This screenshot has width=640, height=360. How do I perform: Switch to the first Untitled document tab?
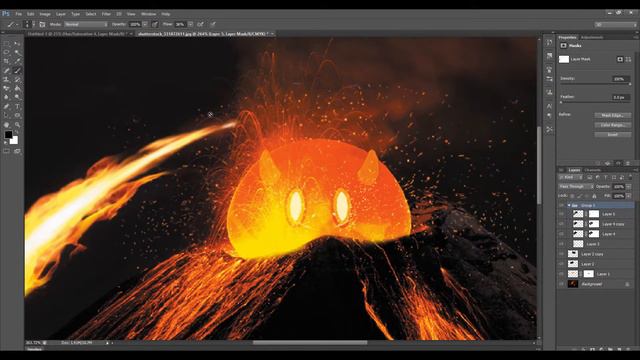click(77, 34)
